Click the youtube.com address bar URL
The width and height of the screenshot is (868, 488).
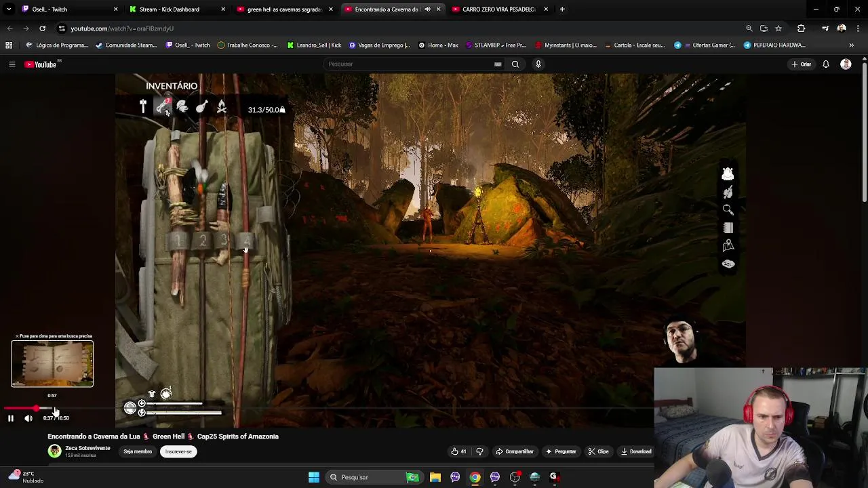point(122,28)
